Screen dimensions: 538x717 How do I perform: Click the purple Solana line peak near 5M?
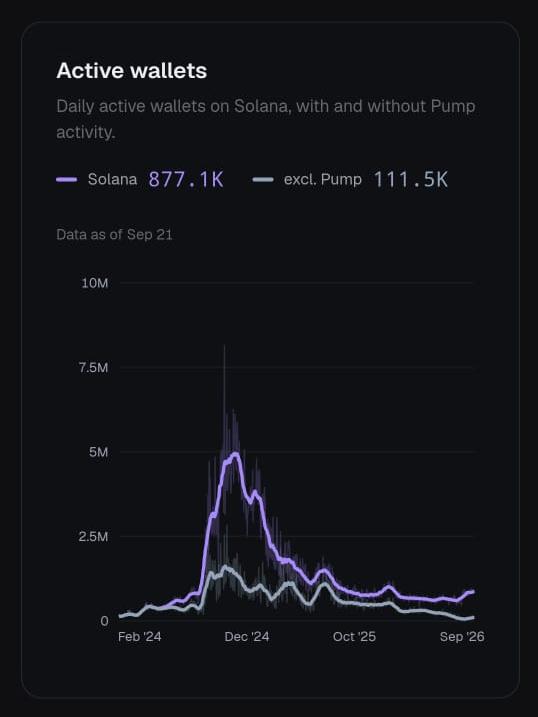pyautogui.click(x=235, y=454)
